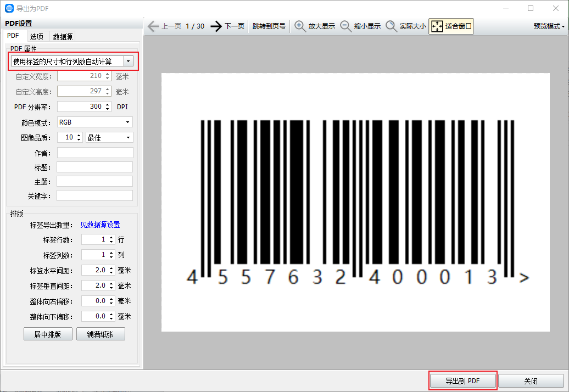The width and height of the screenshot is (569, 392).
Task: Click the 作者 input field
Action: [95, 153]
